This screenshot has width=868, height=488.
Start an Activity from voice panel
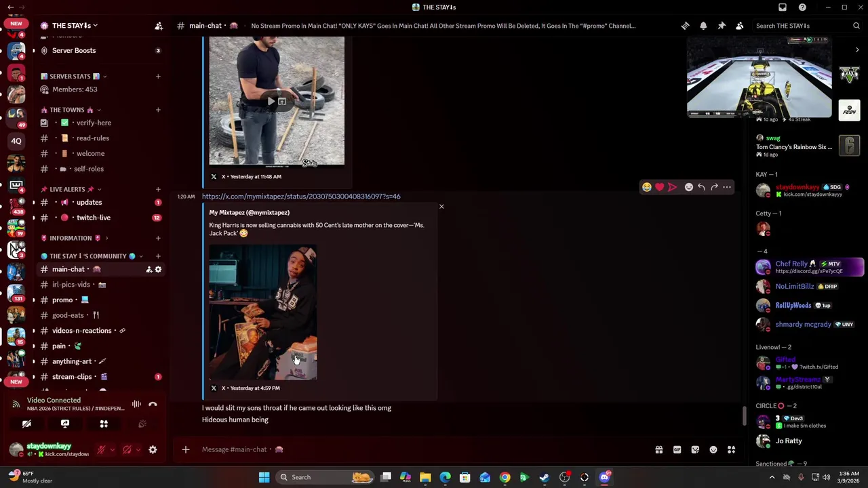pyautogui.click(x=104, y=424)
